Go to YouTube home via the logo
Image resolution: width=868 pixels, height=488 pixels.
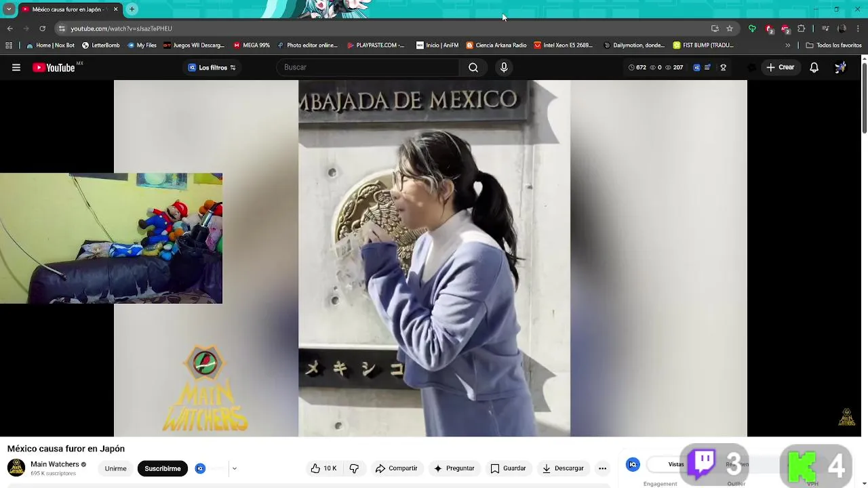tap(54, 67)
